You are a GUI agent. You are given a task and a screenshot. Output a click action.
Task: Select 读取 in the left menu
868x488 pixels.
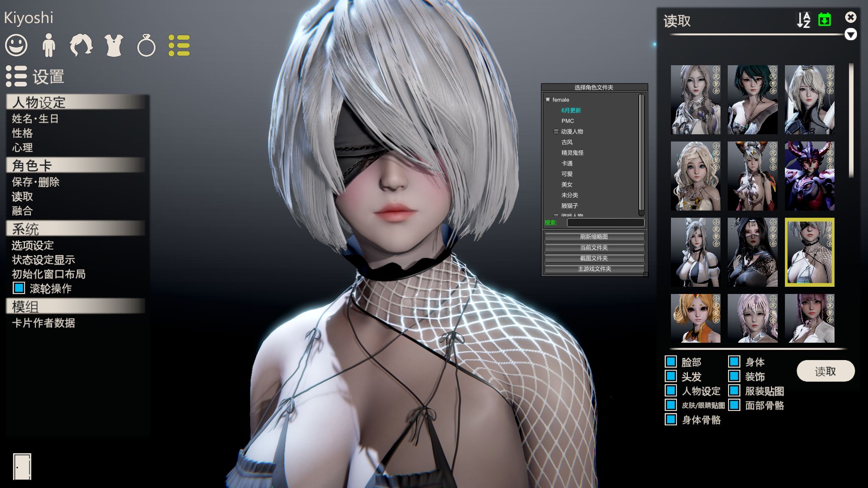tap(22, 197)
